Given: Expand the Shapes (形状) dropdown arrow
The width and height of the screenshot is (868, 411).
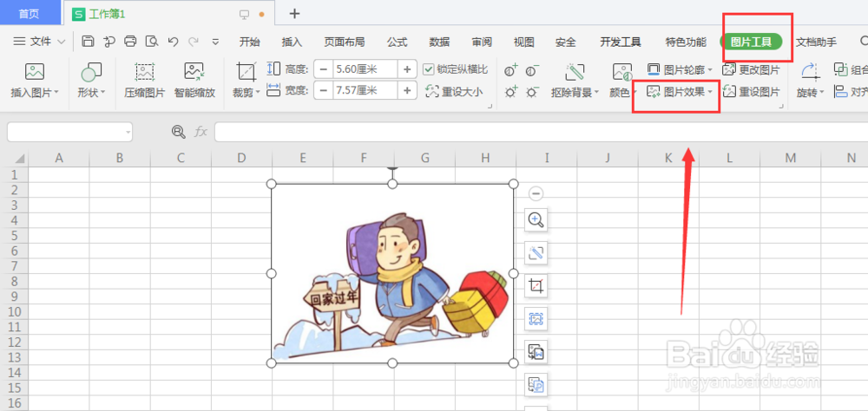Looking at the screenshot, I should (x=103, y=93).
